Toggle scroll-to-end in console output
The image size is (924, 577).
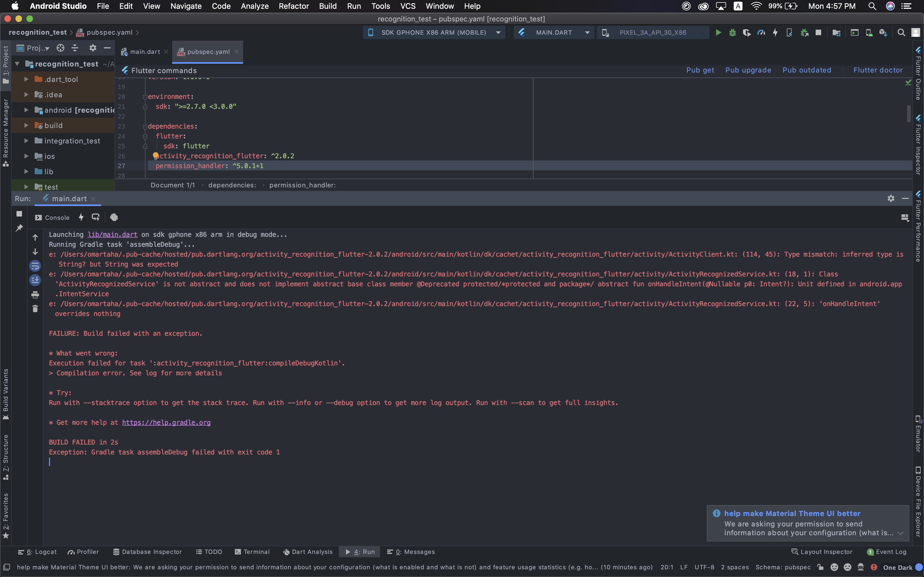click(35, 280)
